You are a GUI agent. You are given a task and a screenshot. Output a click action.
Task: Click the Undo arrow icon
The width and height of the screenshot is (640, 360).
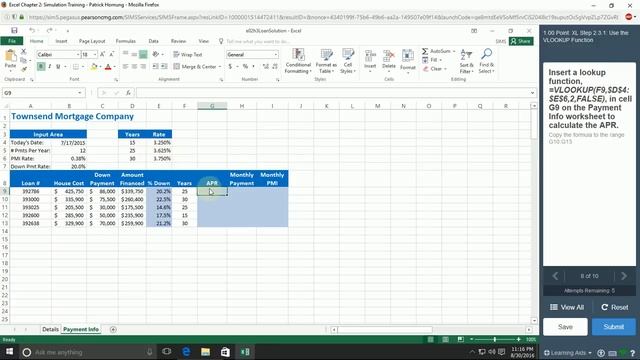coord(32,31)
